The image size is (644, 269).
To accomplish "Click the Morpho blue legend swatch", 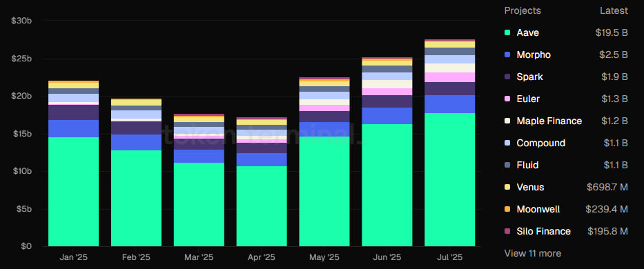I will [507, 55].
